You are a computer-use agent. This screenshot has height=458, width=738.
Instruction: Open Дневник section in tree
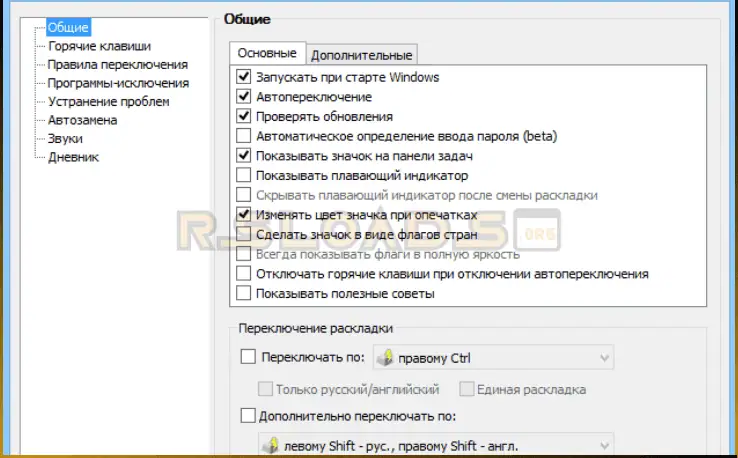pos(73,157)
